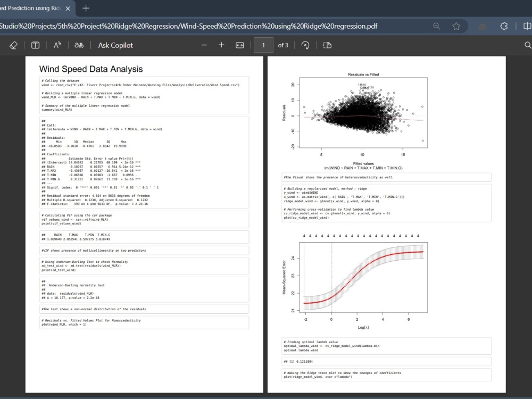
Task: Click the zoom-out magnifier in the address bar
Action: coord(437,25)
